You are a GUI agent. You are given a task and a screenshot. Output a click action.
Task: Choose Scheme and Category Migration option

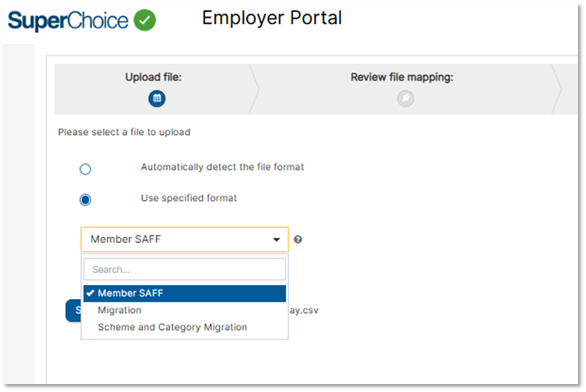[173, 326]
